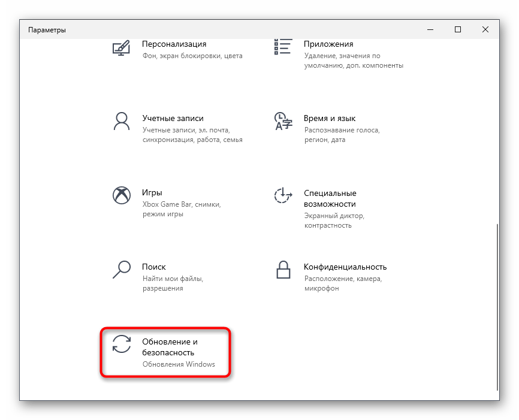Click the Xbox icon for Игры
The width and height of the screenshot is (519, 420).
pos(122,195)
